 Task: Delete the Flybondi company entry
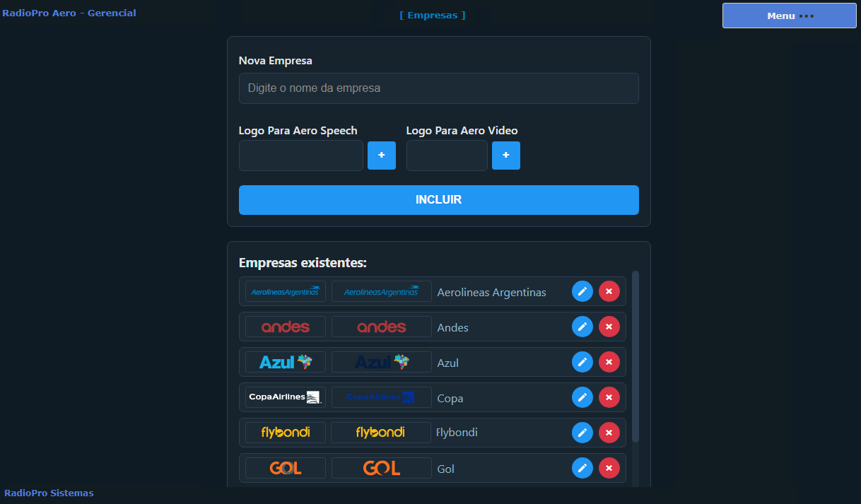click(609, 433)
